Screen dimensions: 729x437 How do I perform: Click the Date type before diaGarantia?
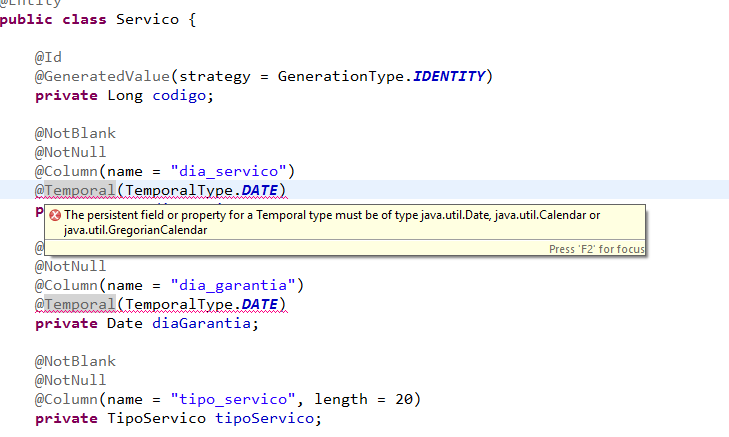125,323
